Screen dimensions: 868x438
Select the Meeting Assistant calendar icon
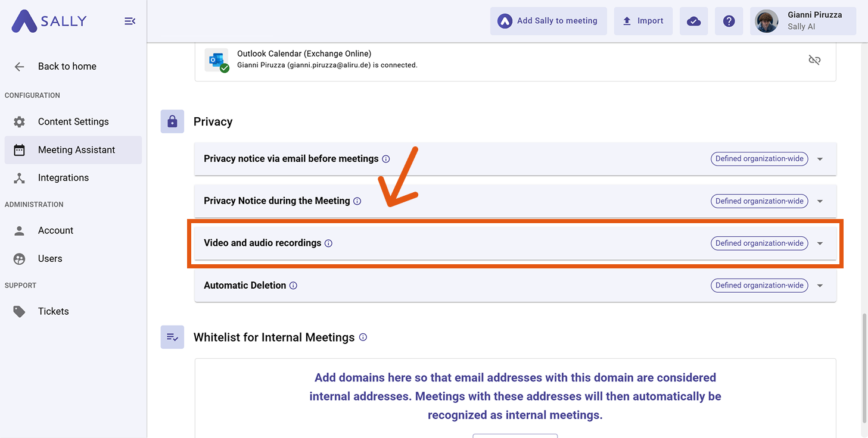(18, 150)
